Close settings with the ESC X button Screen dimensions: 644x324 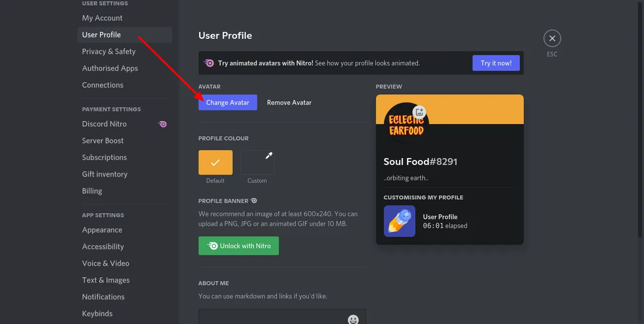pos(552,38)
